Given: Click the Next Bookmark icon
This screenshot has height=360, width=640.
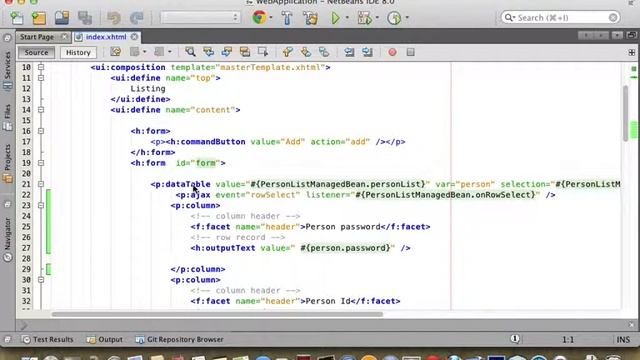Looking at the screenshot, I should [306, 52].
